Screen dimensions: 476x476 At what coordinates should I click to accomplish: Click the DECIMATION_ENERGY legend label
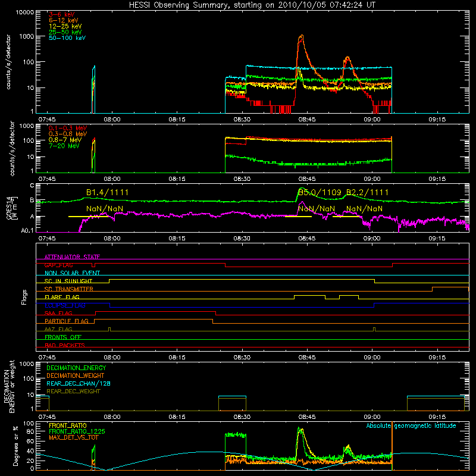tap(76, 368)
